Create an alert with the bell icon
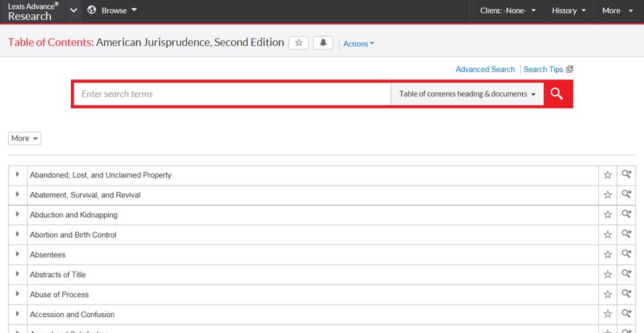The height and width of the screenshot is (333, 644). click(323, 43)
